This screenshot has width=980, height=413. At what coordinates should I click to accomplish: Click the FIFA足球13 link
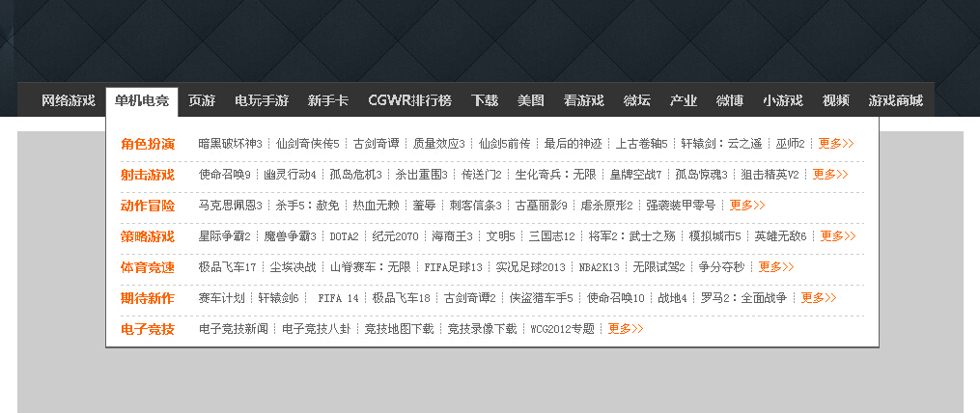454,266
